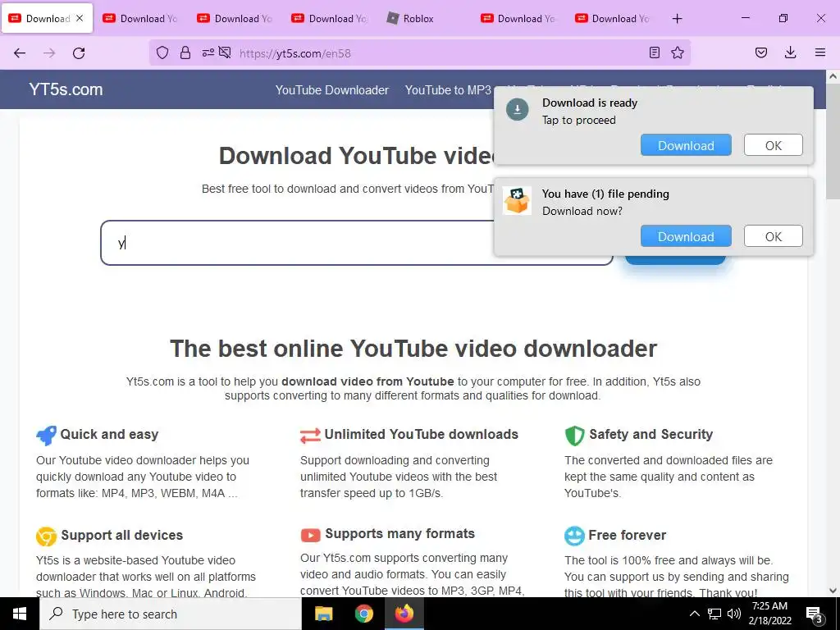
Task: Open File Explorer from taskbar
Action: point(323,614)
